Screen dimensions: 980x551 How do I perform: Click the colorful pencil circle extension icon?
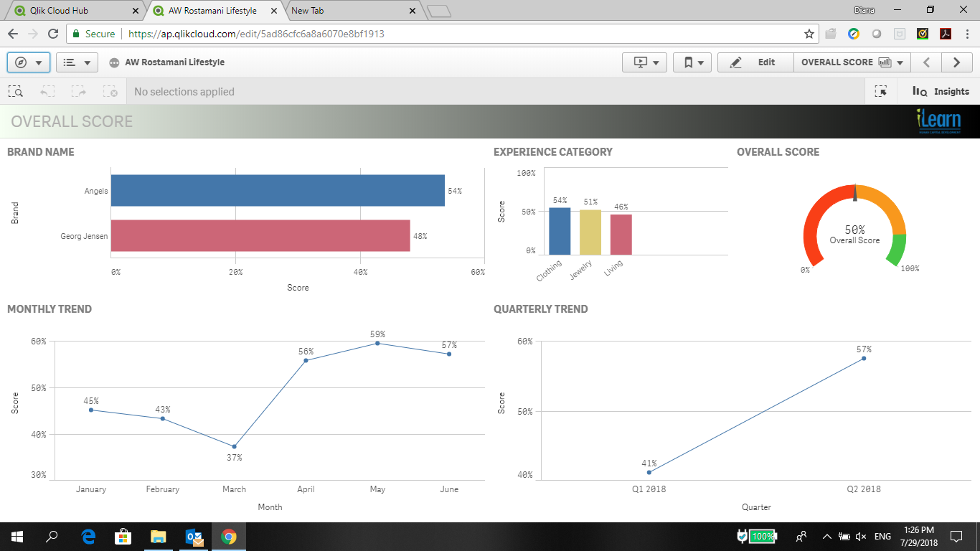pos(854,34)
